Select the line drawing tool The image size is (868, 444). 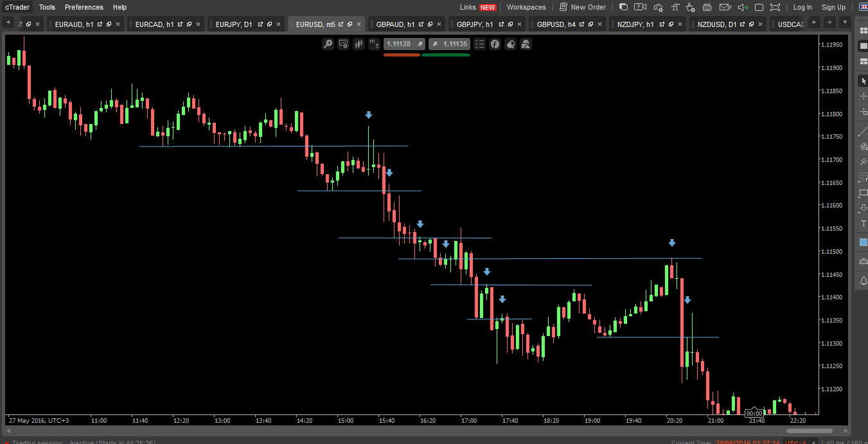click(x=864, y=132)
